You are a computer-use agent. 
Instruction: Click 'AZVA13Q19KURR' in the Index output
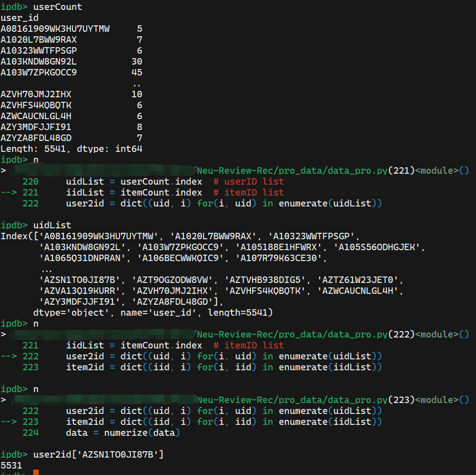click(79, 291)
